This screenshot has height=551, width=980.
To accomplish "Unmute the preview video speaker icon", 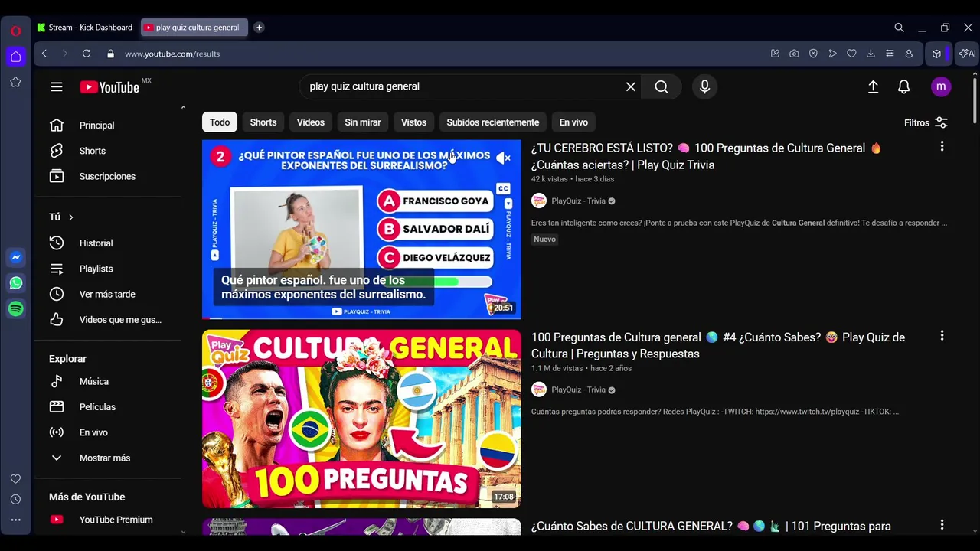I will (x=503, y=158).
